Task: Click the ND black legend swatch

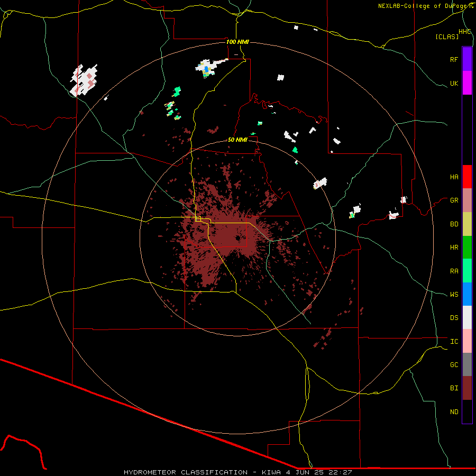Action: pyautogui.click(x=467, y=411)
